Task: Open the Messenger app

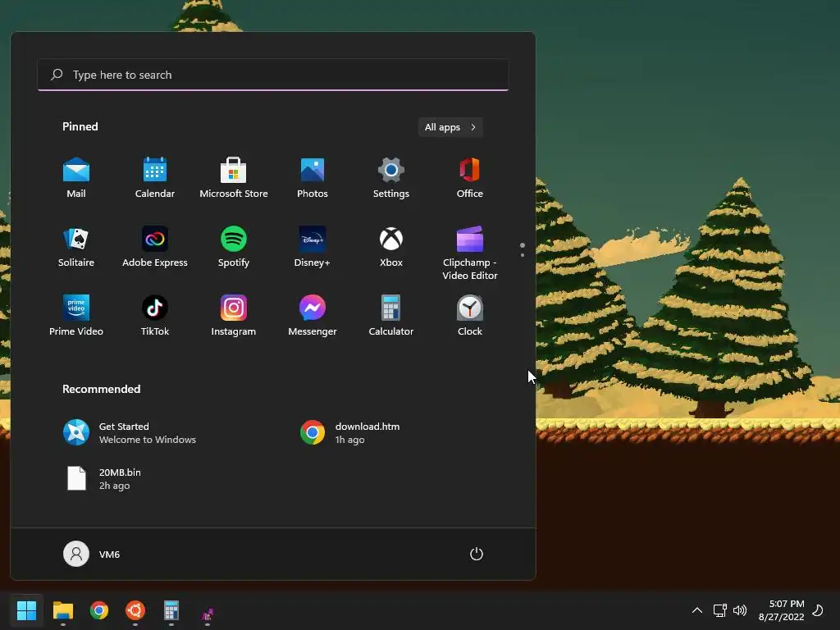Action: pyautogui.click(x=313, y=316)
